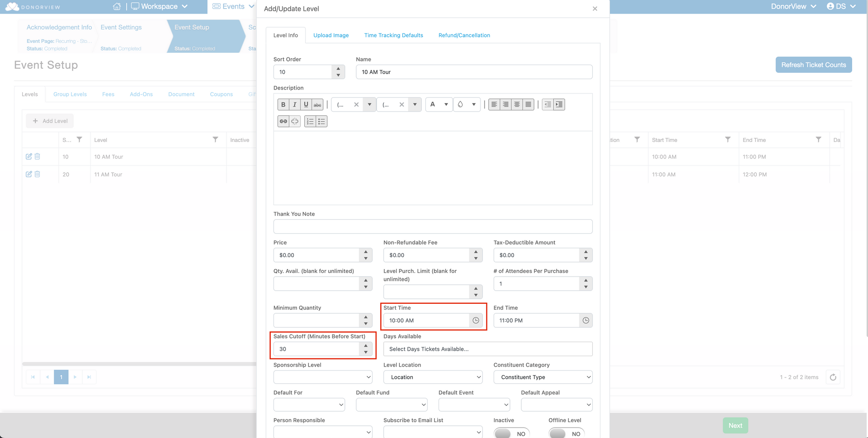Open the End Time clock picker
This screenshot has height=438, width=868.
pos(586,320)
